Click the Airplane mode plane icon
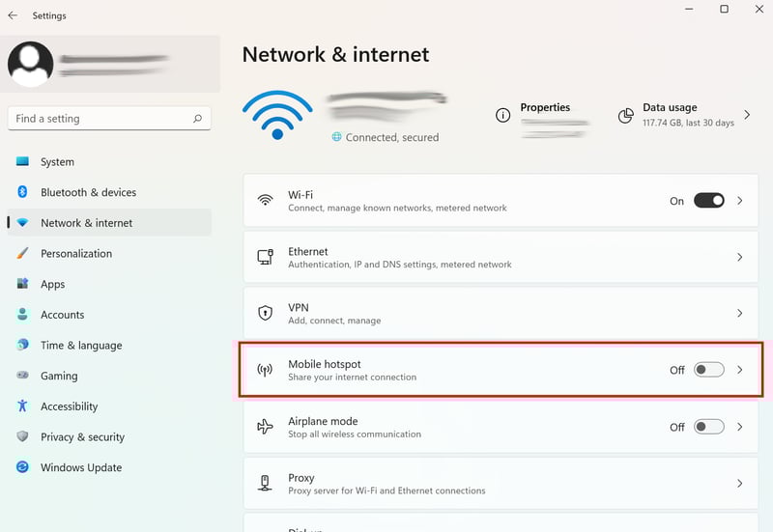Viewport: 773px width, 532px height. tap(265, 427)
